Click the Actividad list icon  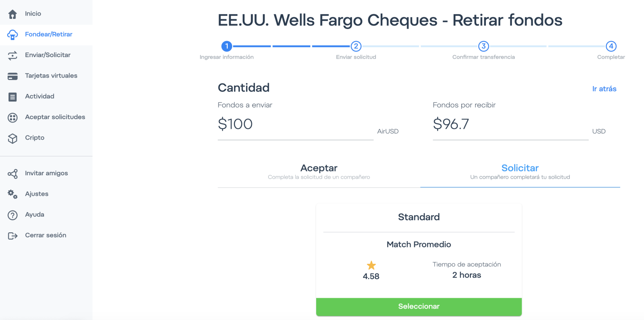13,97
